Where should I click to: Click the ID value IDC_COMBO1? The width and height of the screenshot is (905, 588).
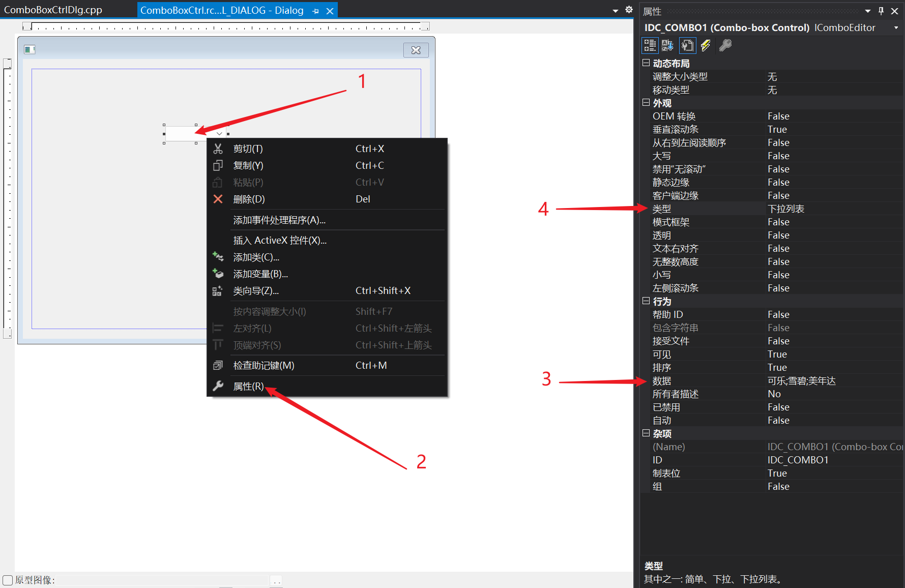[x=834, y=460]
